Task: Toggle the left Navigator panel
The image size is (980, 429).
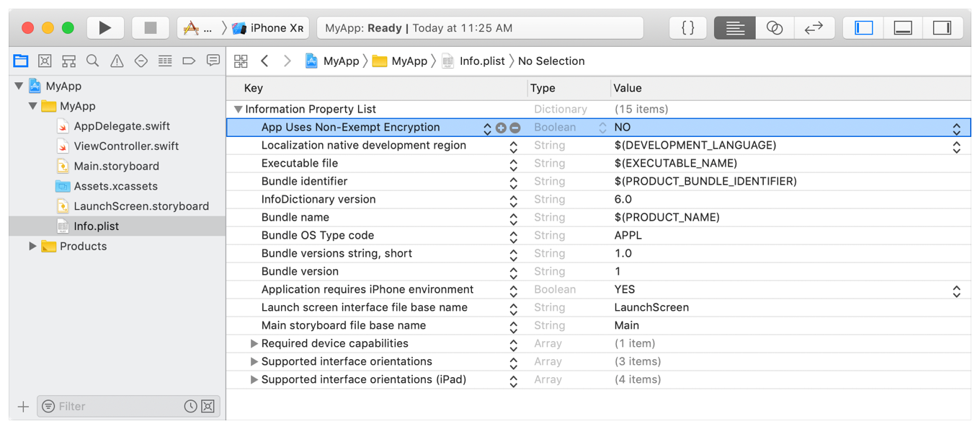Action: 864,28
